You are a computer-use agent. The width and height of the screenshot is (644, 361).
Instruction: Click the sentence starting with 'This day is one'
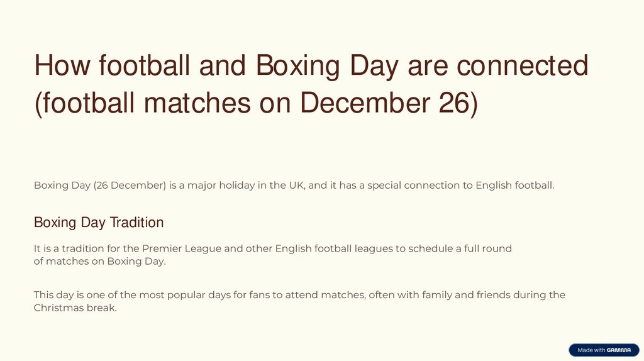299,294
